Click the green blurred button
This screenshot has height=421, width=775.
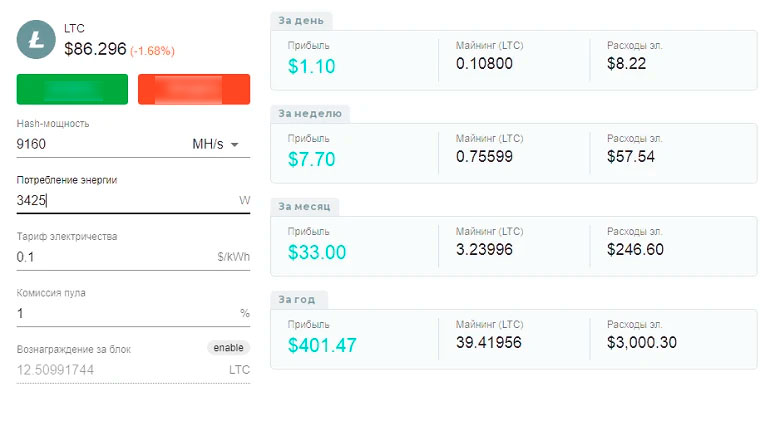tap(72, 89)
